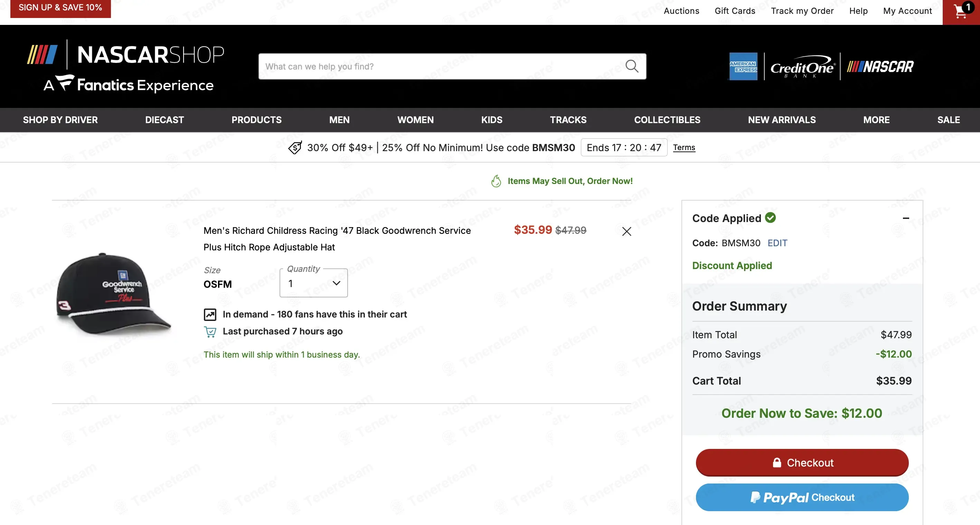The width and height of the screenshot is (980, 525).
Task: Open the Help link
Action: 858,11
